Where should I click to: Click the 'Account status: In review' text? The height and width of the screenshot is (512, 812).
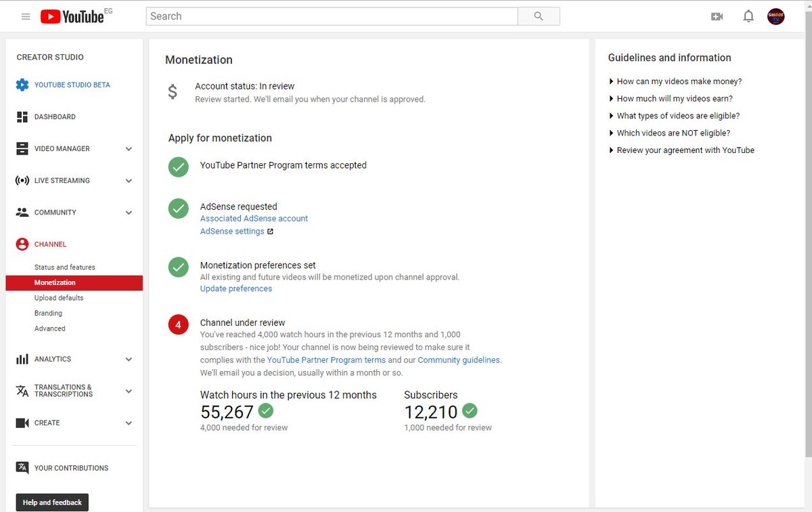click(x=245, y=86)
